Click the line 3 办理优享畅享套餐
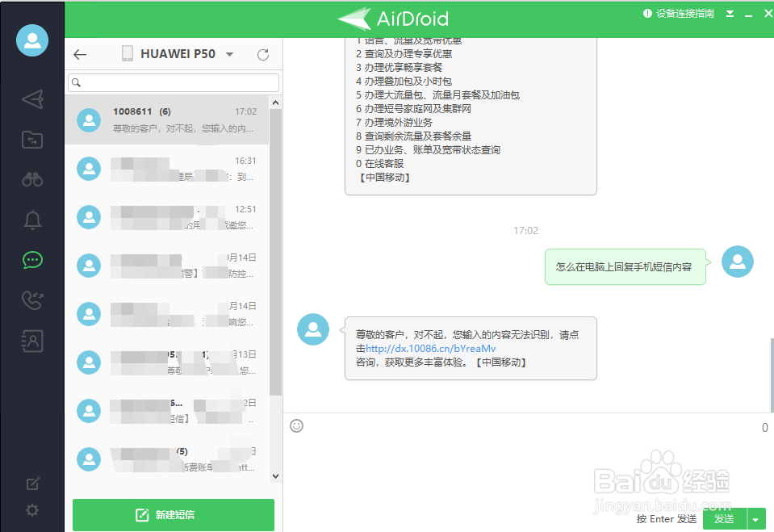Image resolution: width=774 pixels, height=532 pixels. tap(399, 67)
